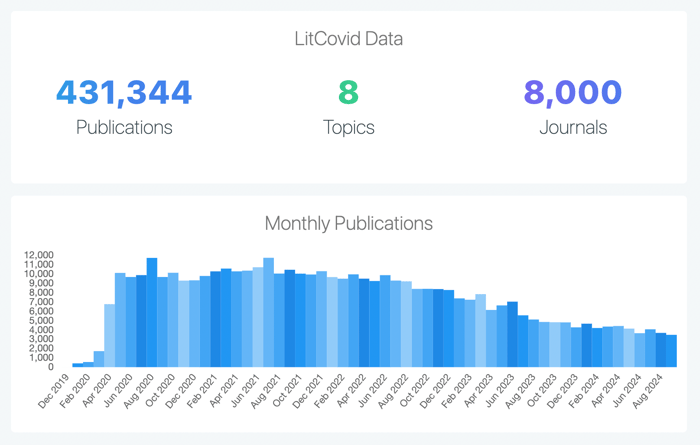Click the Dec 2021 x-axis label

tap(308, 391)
